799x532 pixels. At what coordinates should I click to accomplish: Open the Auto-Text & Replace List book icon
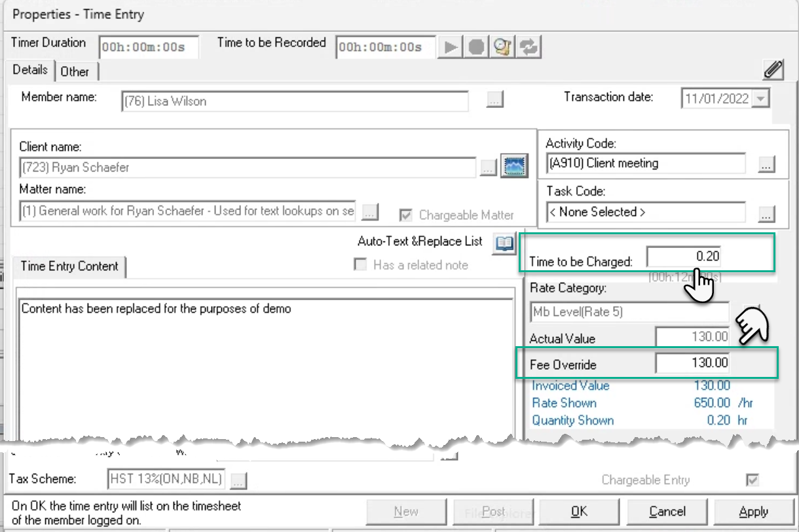504,243
